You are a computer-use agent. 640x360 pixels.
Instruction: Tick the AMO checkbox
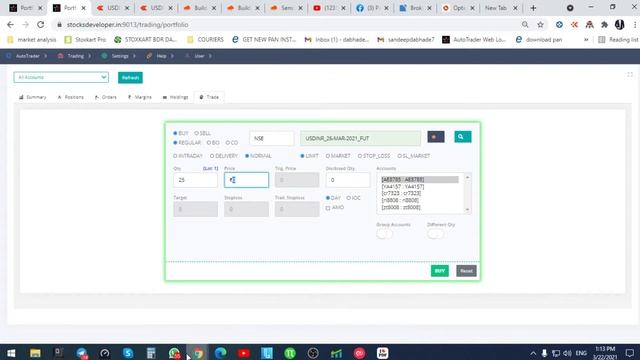coord(328,208)
